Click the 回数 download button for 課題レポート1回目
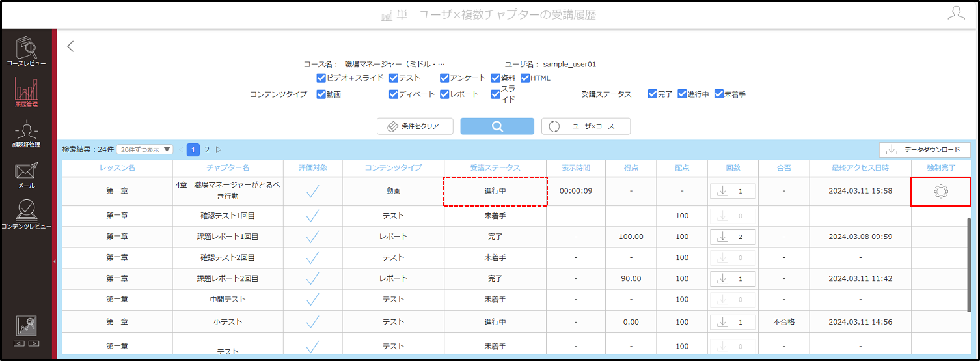Image resolution: width=980 pixels, height=361 pixels. pyautogui.click(x=733, y=237)
